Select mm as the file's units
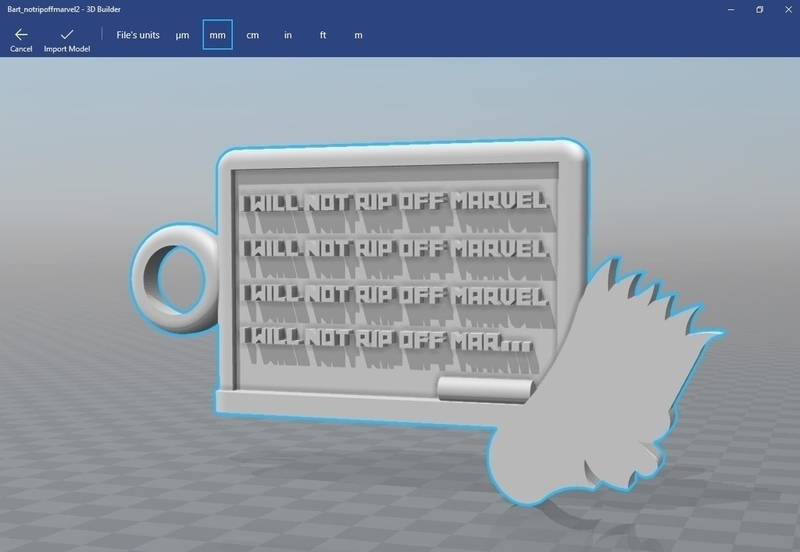Viewport: 800px width, 552px height. (217, 35)
